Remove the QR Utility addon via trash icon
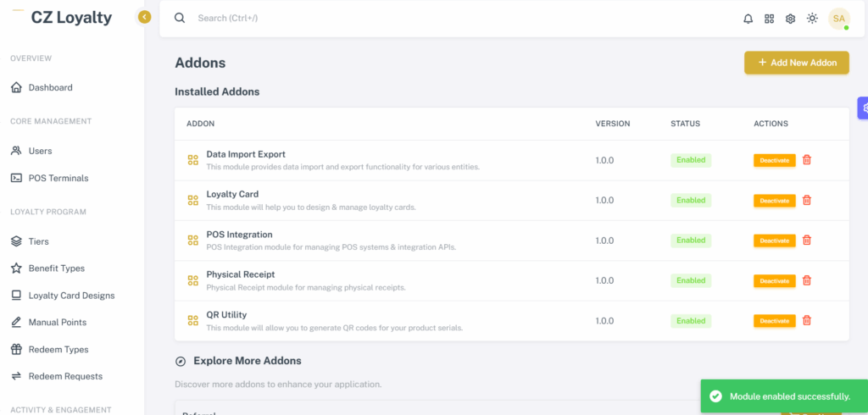The height and width of the screenshot is (415, 868). coord(807,320)
